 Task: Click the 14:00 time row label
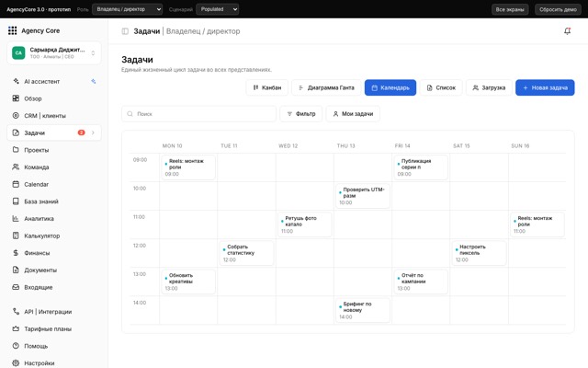tap(140, 303)
